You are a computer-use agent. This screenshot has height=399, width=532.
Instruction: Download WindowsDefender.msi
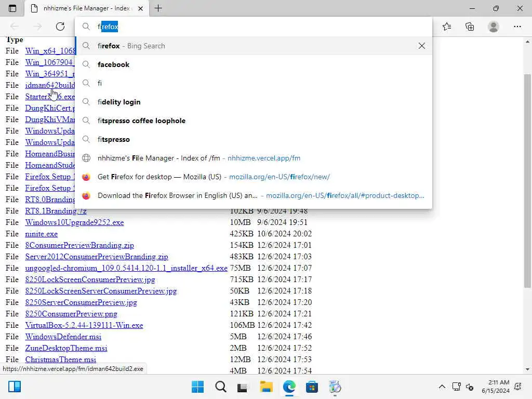tap(63, 337)
